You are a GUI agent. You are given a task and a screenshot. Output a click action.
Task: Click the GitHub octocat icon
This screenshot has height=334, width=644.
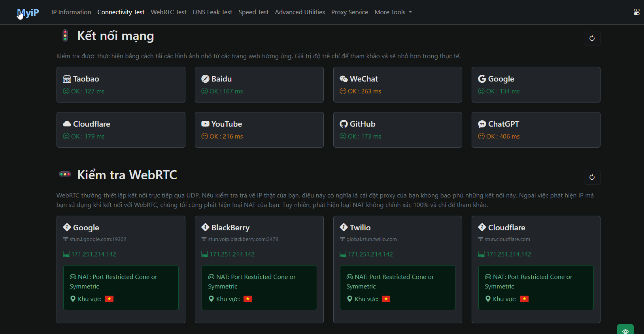tap(344, 124)
